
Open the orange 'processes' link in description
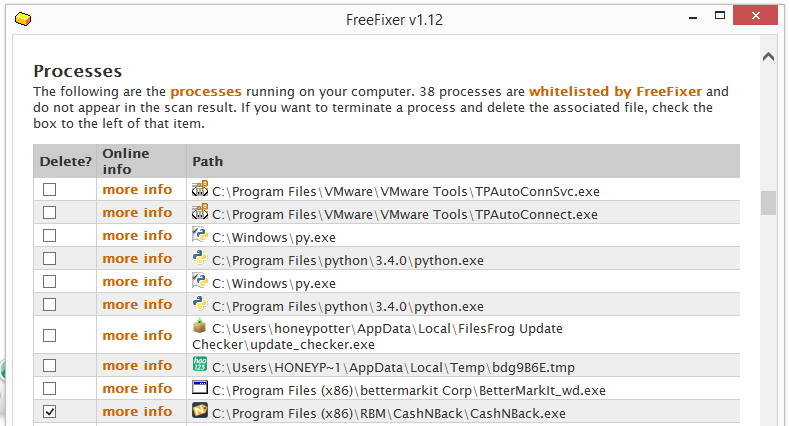click(x=206, y=92)
